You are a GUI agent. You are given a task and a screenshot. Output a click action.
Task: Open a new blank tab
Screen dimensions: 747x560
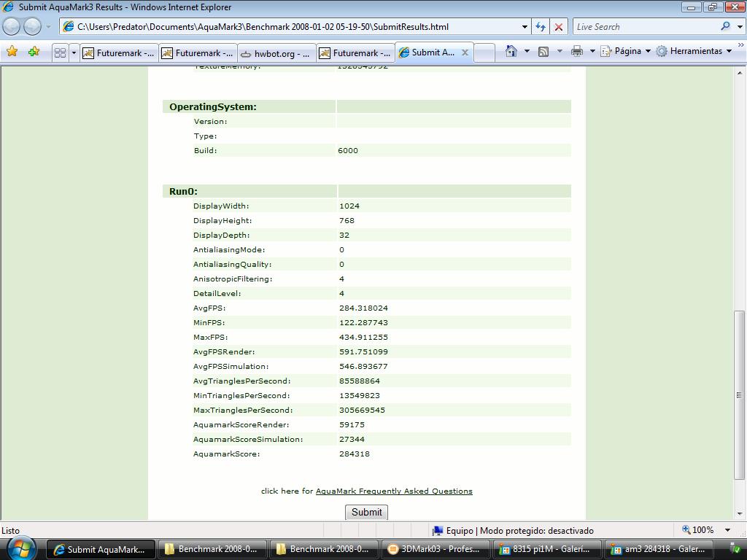click(484, 52)
